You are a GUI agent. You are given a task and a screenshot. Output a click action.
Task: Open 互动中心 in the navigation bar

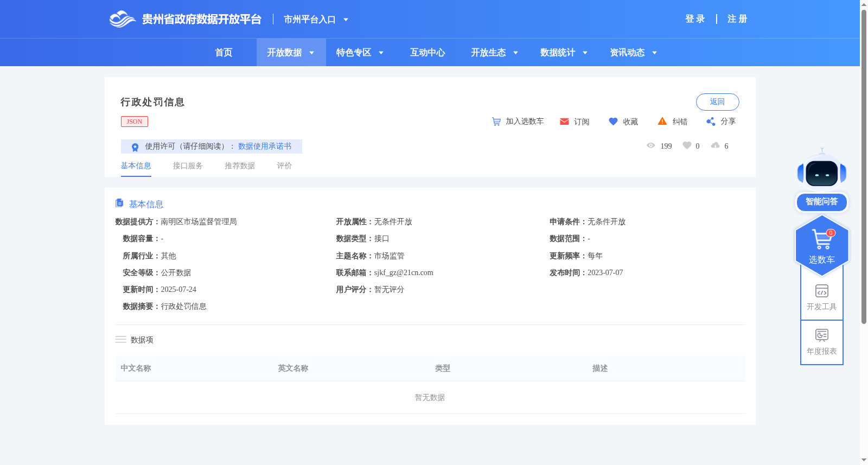pyautogui.click(x=427, y=53)
